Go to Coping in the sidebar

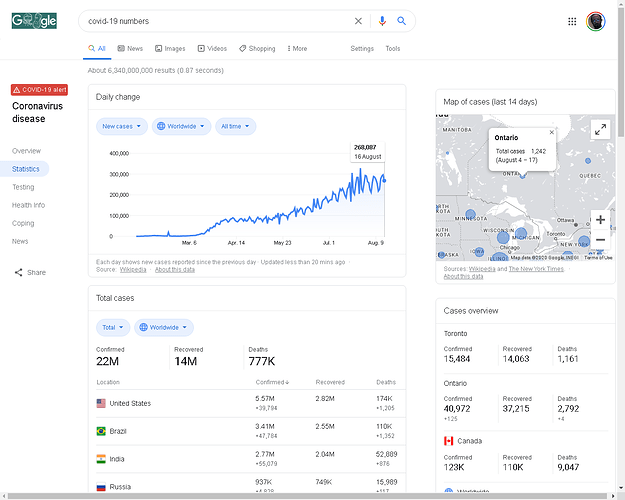[x=23, y=223]
